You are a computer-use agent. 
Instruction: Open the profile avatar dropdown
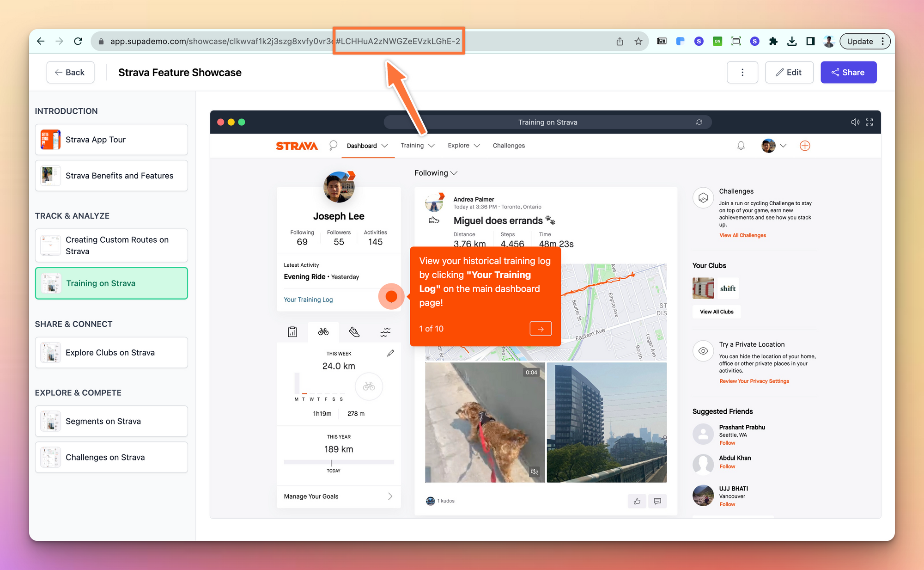[774, 146]
